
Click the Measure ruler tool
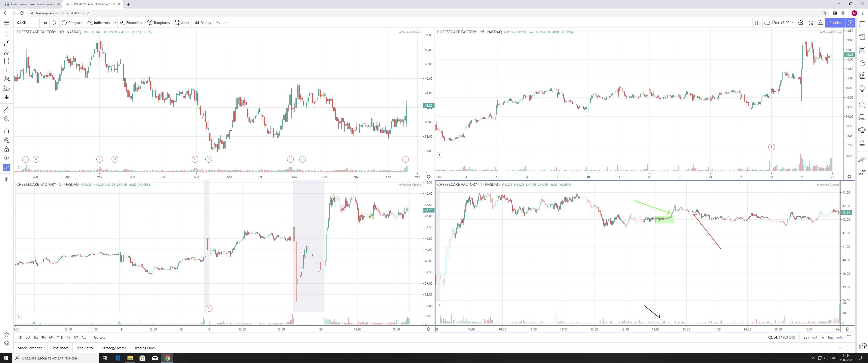coord(6,110)
